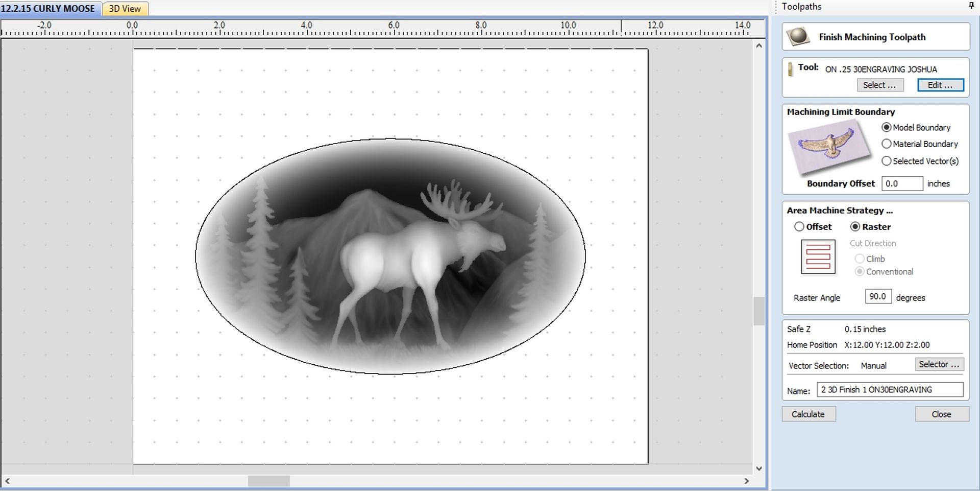Click the red raster strategy pattern icon
The height and width of the screenshot is (491, 980).
pyautogui.click(x=818, y=256)
